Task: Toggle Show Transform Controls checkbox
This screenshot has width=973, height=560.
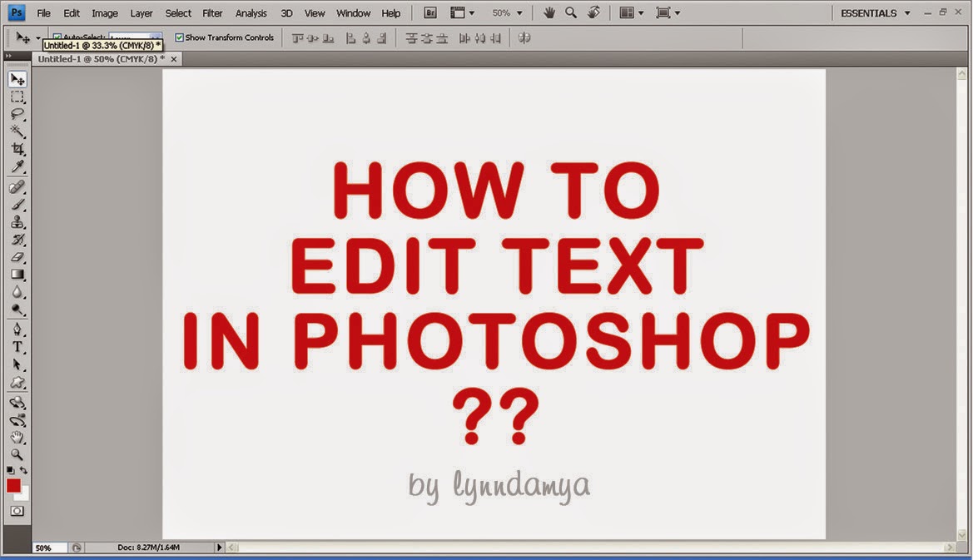Action: 179,37
